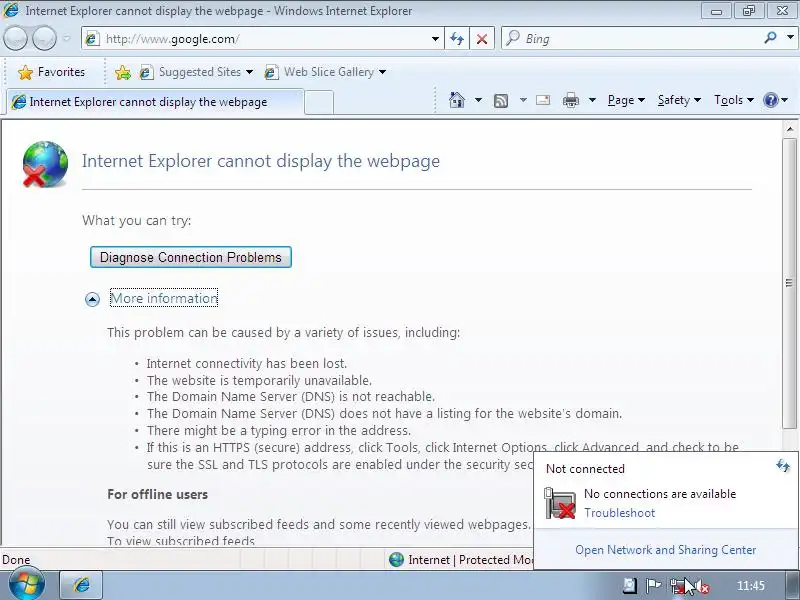Open the Safety menu
Screen dimensions: 800x600
(679, 100)
